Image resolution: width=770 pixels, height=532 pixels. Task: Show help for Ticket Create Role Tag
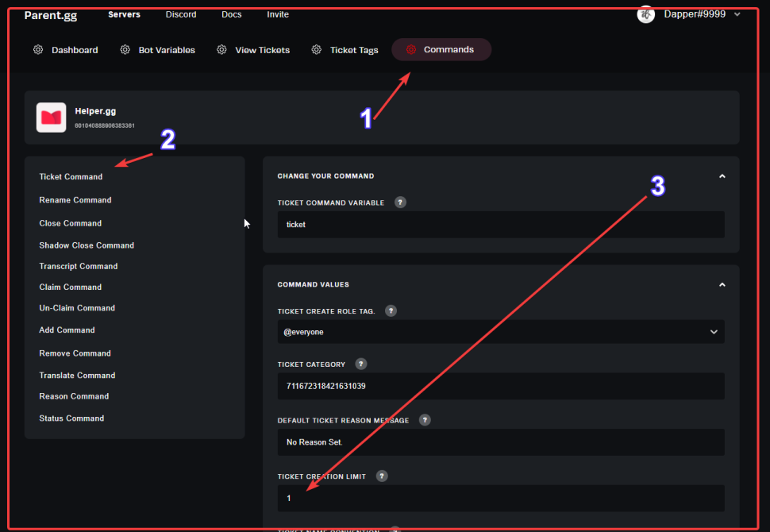pos(391,311)
